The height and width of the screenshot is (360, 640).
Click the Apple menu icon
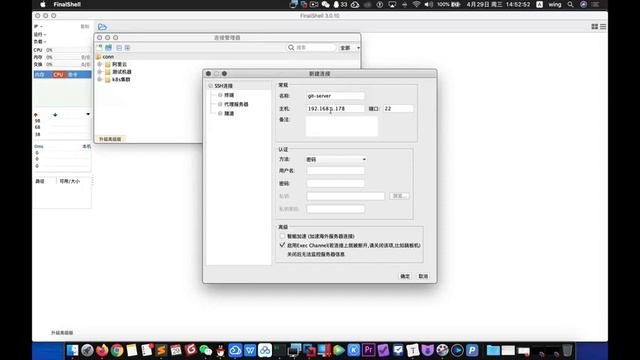coord(43,4)
